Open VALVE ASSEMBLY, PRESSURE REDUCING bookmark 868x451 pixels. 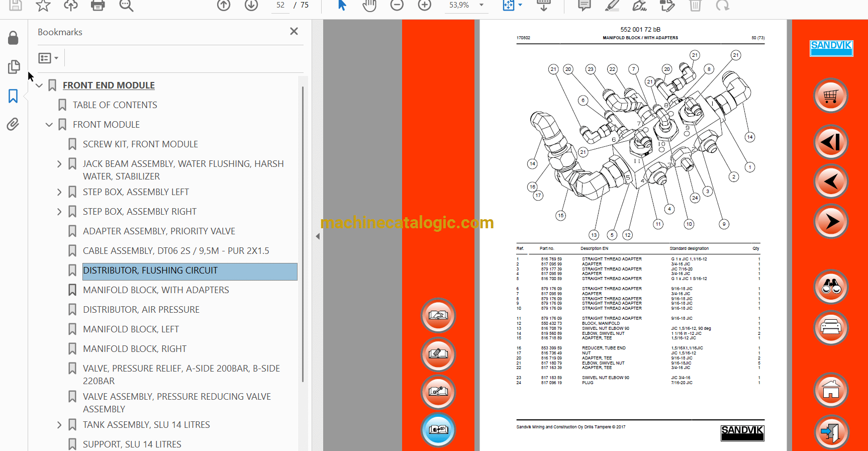pyautogui.click(x=177, y=403)
